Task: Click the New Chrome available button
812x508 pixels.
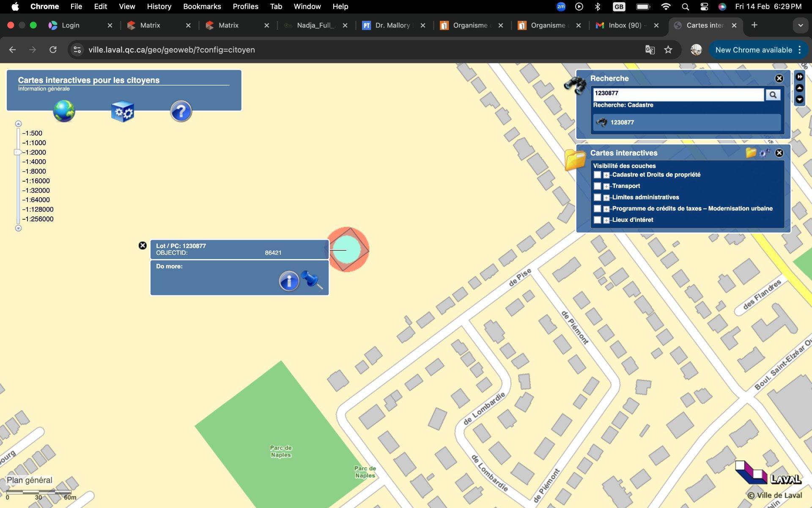Action: (x=754, y=50)
